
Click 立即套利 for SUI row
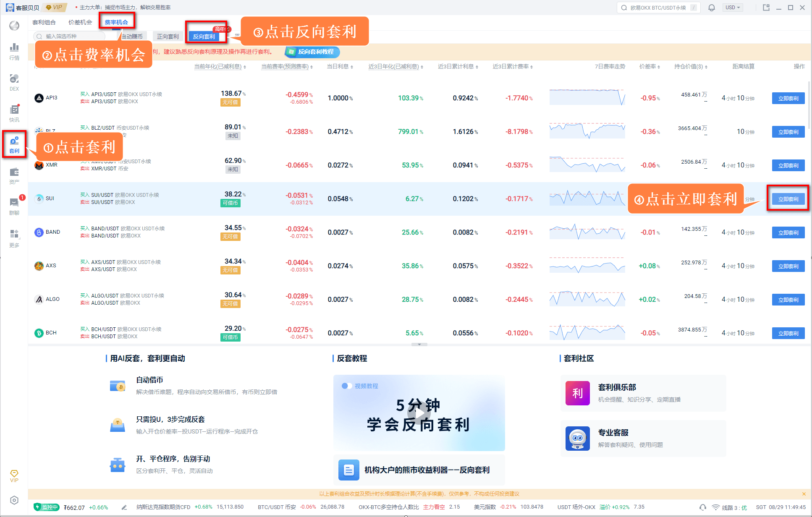[x=788, y=199]
